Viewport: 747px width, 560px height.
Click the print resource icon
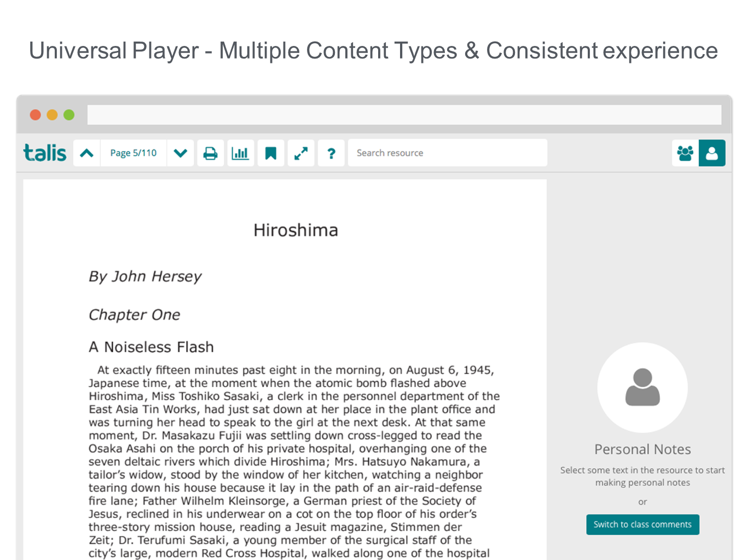(x=210, y=153)
